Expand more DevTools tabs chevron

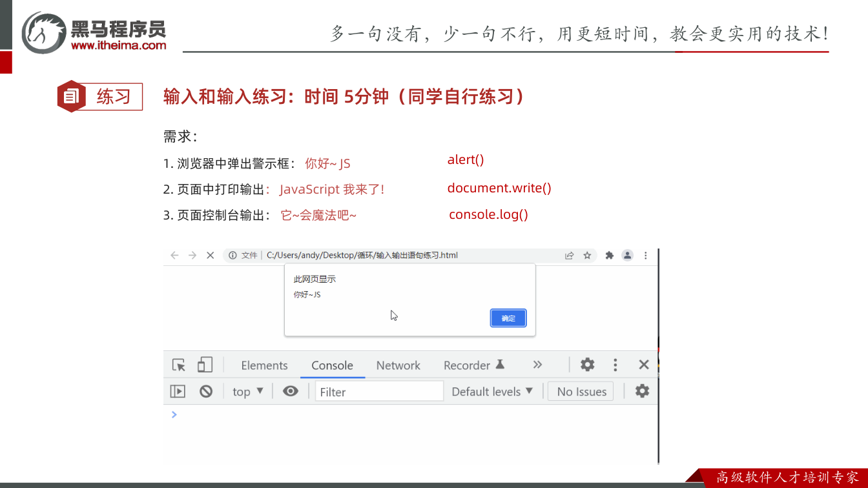(537, 365)
